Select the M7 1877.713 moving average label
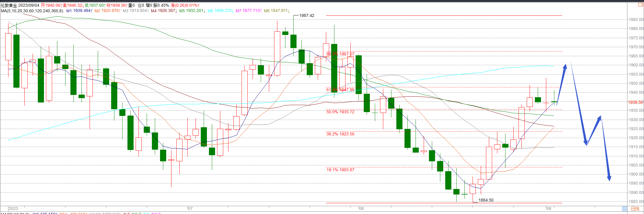This screenshot has height=214, width=644. 249,11
